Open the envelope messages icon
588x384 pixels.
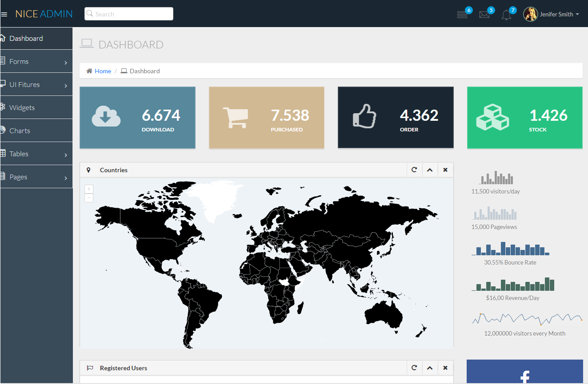(484, 15)
